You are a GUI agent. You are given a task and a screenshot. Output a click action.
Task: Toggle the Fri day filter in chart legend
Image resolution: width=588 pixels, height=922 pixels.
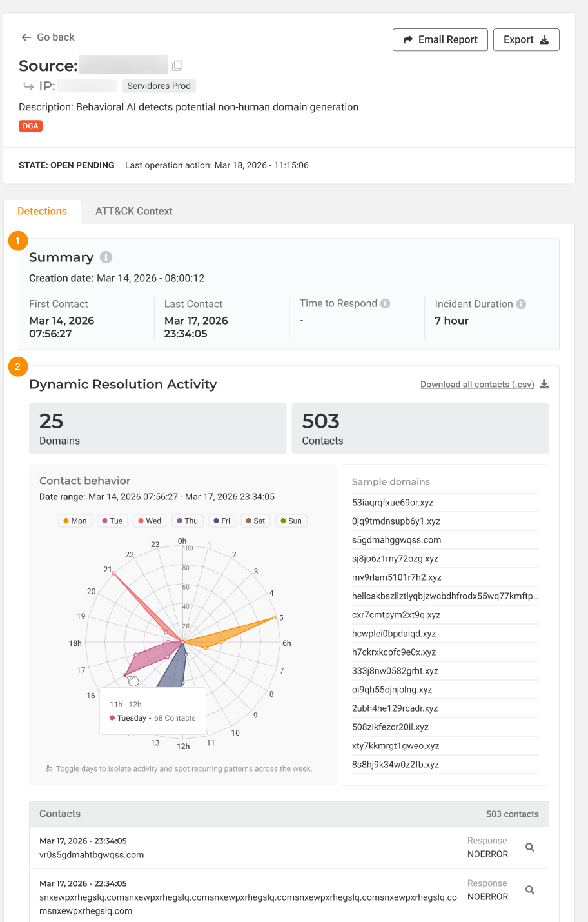point(222,521)
